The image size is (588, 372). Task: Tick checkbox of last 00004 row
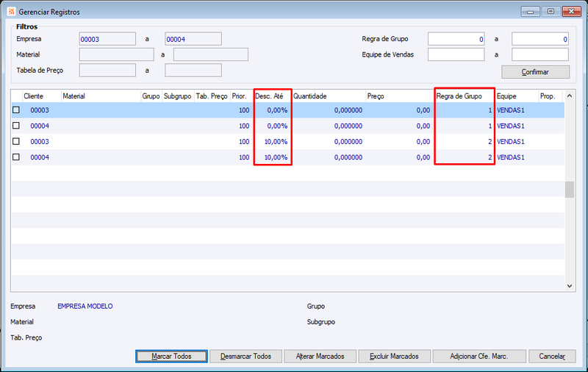pyautogui.click(x=16, y=157)
